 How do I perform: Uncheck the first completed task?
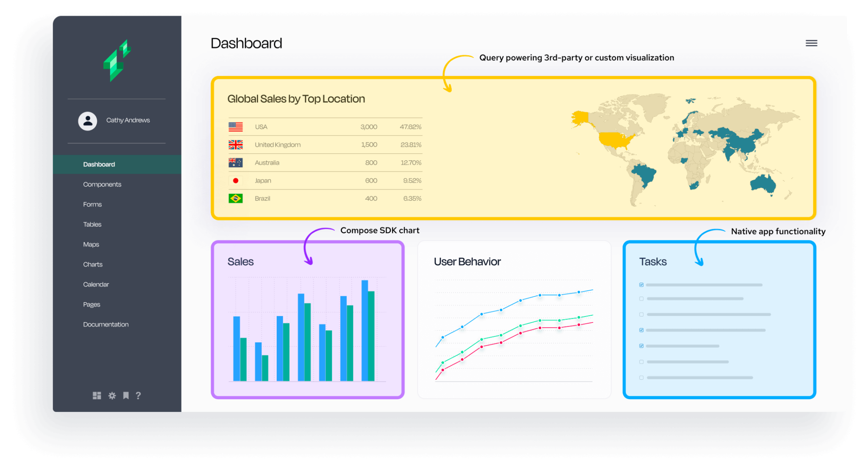[641, 284]
